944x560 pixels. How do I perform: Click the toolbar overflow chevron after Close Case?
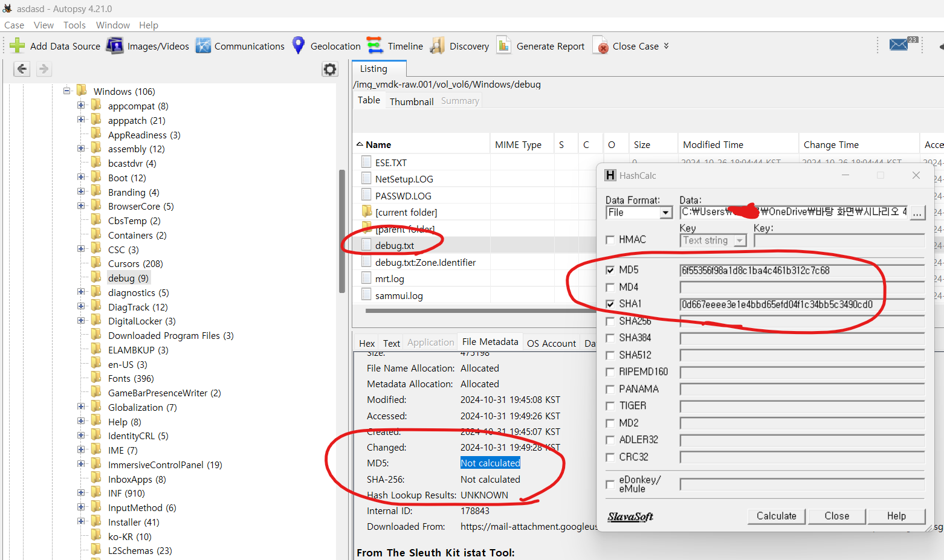[666, 46]
